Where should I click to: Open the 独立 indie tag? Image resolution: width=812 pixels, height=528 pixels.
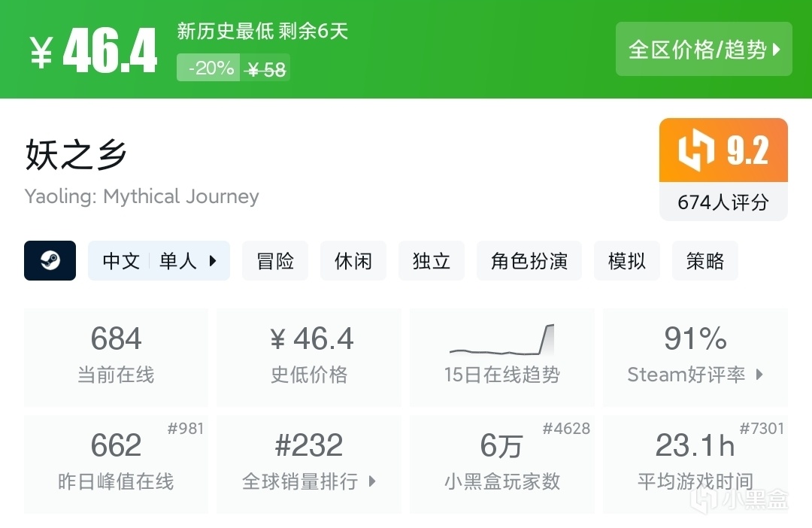coord(431,261)
